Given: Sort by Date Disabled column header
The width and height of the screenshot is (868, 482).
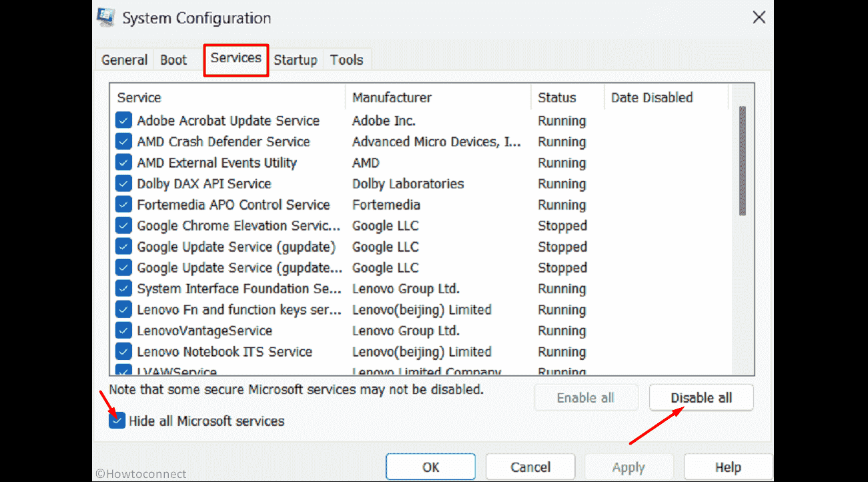Looking at the screenshot, I should (x=667, y=97).
